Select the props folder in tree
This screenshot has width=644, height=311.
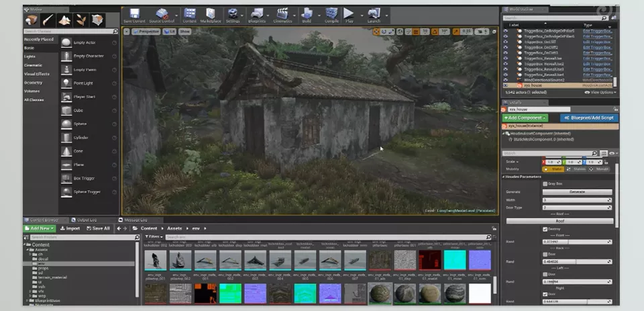[x=43, y=268]
